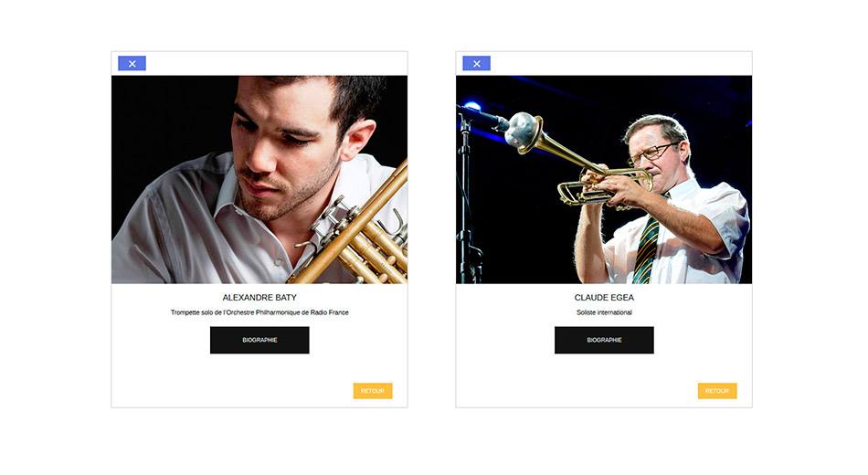The image size is (868, 475).
Task: Click the blue stage light in Egea's photo
Action: tap(472, 106)
